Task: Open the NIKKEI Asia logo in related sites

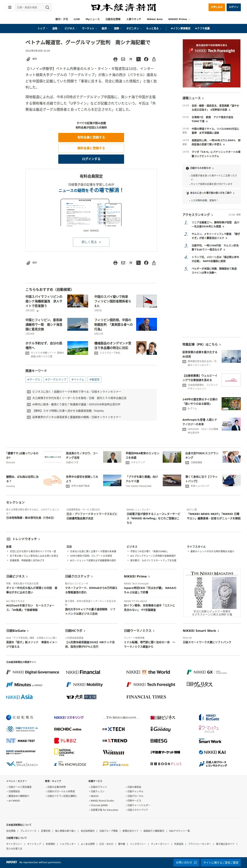Action: tap(19, 697)
